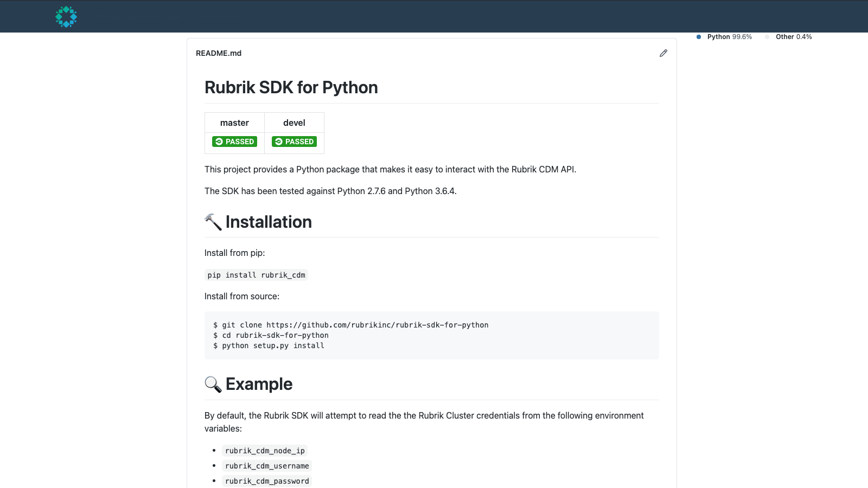
Task: Click the pip install rubrik_cdm code snippet
Action: [x=256, y=275]
